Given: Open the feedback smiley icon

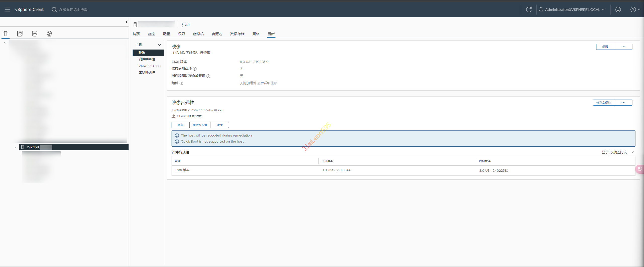Looking at the screenshot, I should pos(618,10).
